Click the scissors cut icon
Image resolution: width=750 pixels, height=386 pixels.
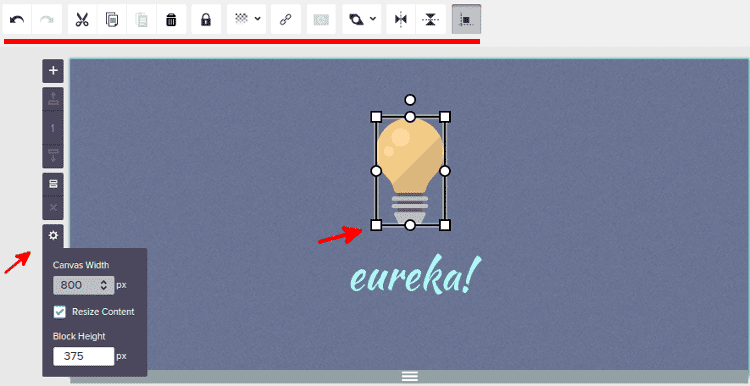coord(82,20)
